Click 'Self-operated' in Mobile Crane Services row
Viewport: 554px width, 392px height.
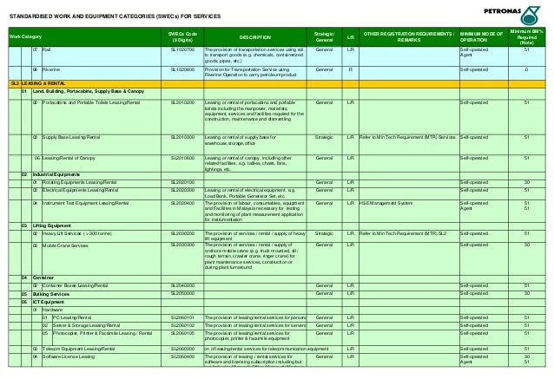[x=474, y=245]
